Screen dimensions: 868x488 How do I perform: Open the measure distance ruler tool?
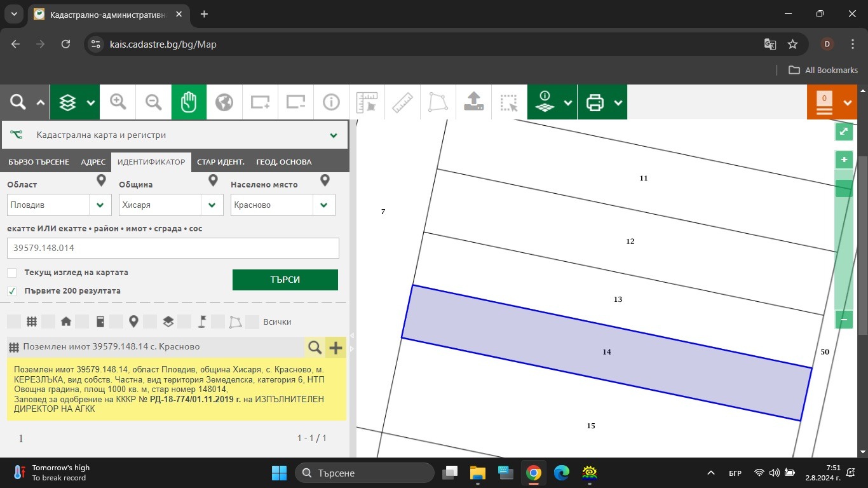[x=403, y=102]
